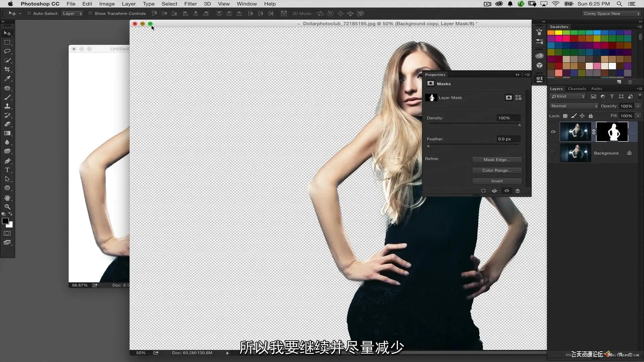Select the Type tool
644x362 pixels.
(7, 170)
